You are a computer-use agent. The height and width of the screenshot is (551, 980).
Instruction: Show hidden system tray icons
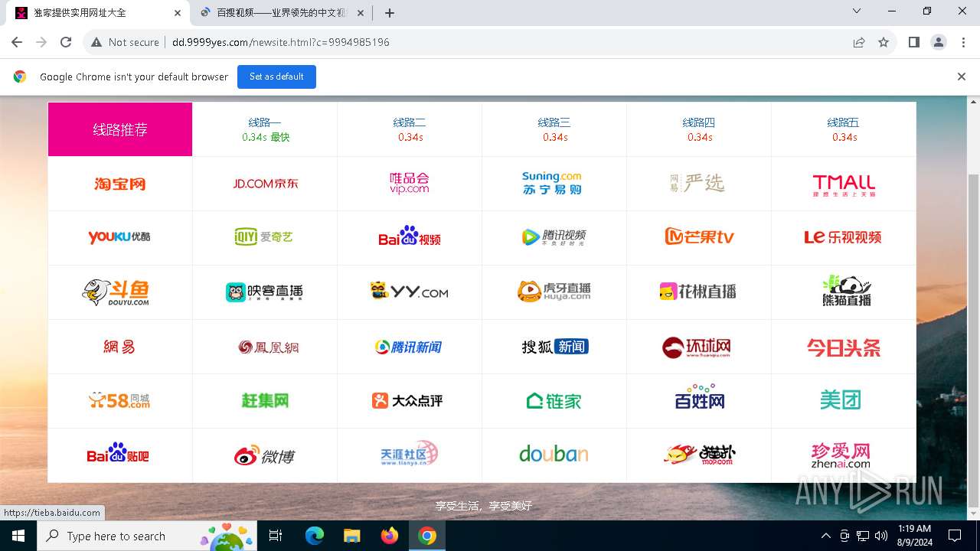tap(825, 536)
